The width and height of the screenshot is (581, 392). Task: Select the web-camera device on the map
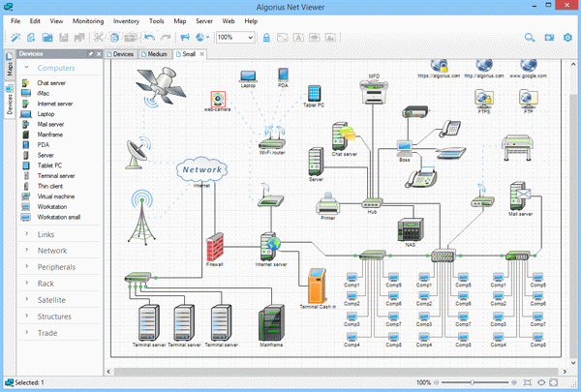(x=218, y=99)
